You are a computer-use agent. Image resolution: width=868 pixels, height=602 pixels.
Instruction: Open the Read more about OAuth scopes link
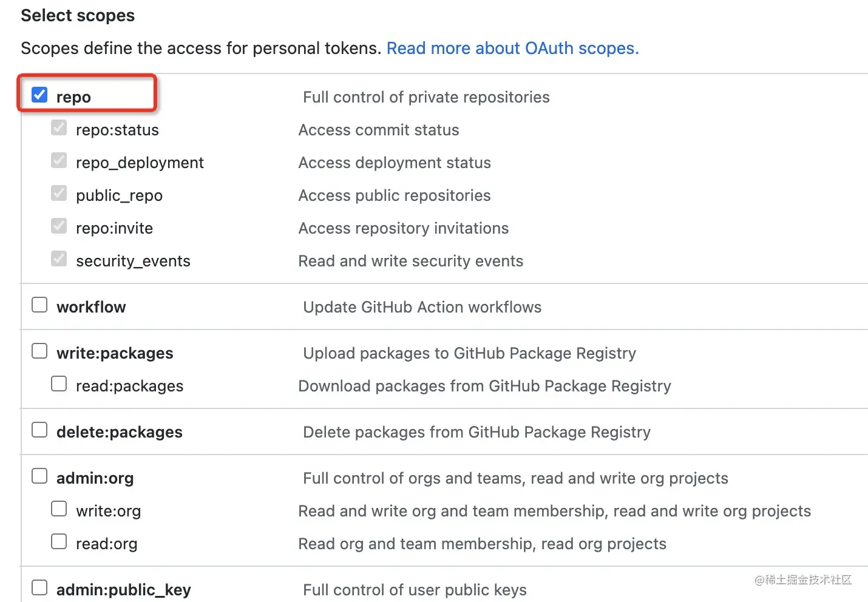point(512,49)
